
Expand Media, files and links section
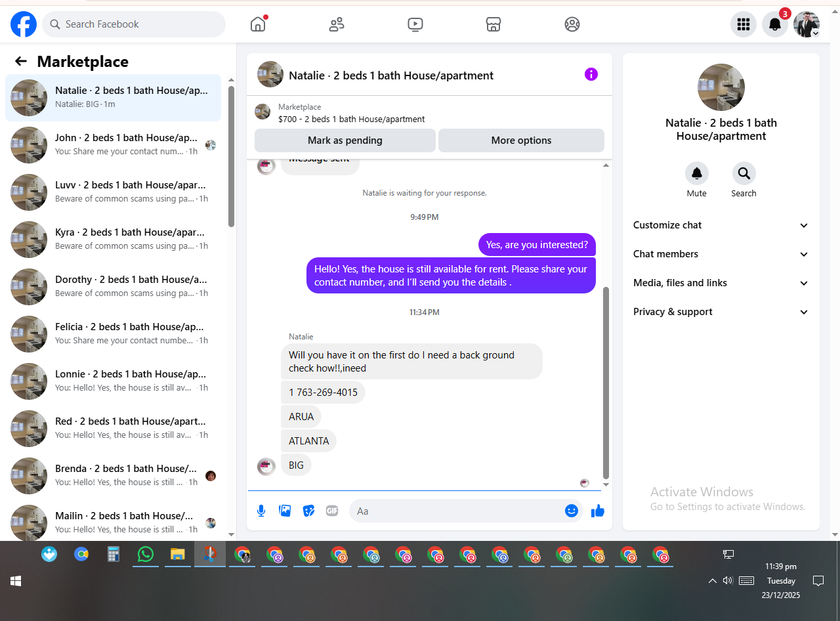pyautogui.click(x=721, y=283)
